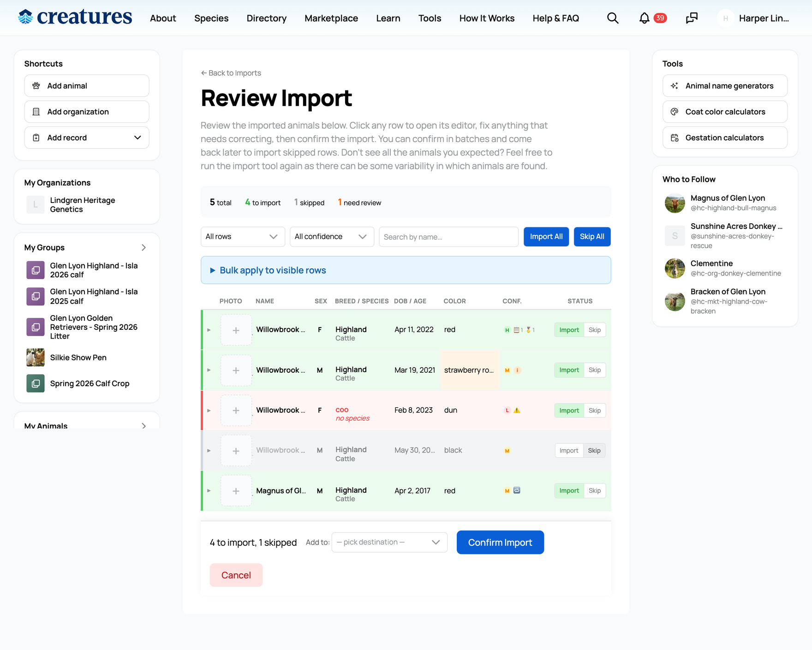Image resolution: width=812 pixels, height=650 pixels.
Task: Open Golden Retrievers Spring 2026 Litter group icon
Action: [36, 327]
